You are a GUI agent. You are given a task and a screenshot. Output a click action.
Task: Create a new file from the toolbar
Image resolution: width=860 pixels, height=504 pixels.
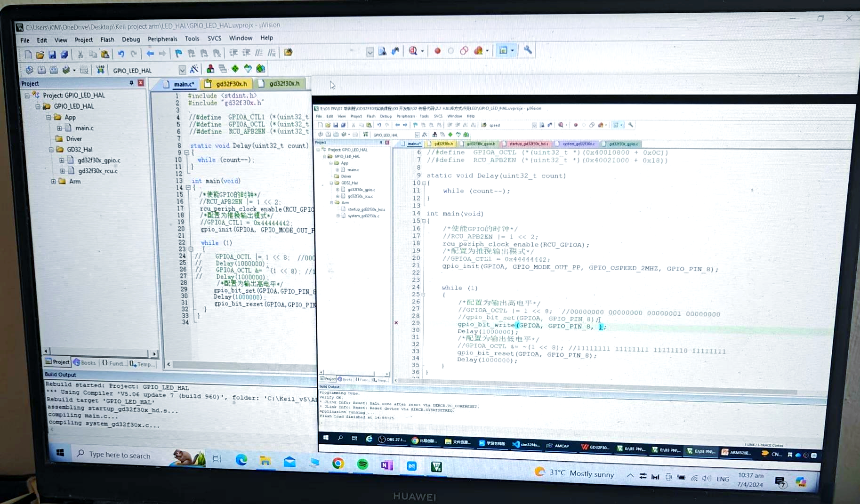(28, 55)
